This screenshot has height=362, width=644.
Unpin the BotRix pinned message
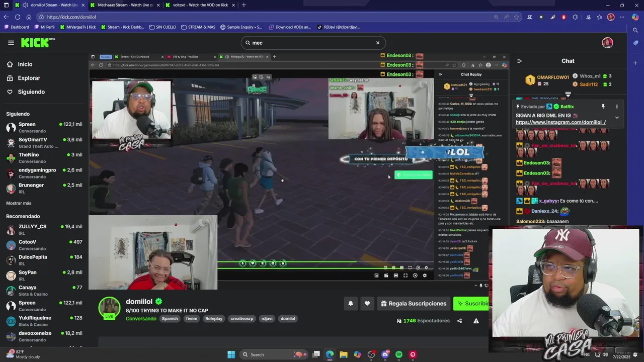click(x=603, y=107)
